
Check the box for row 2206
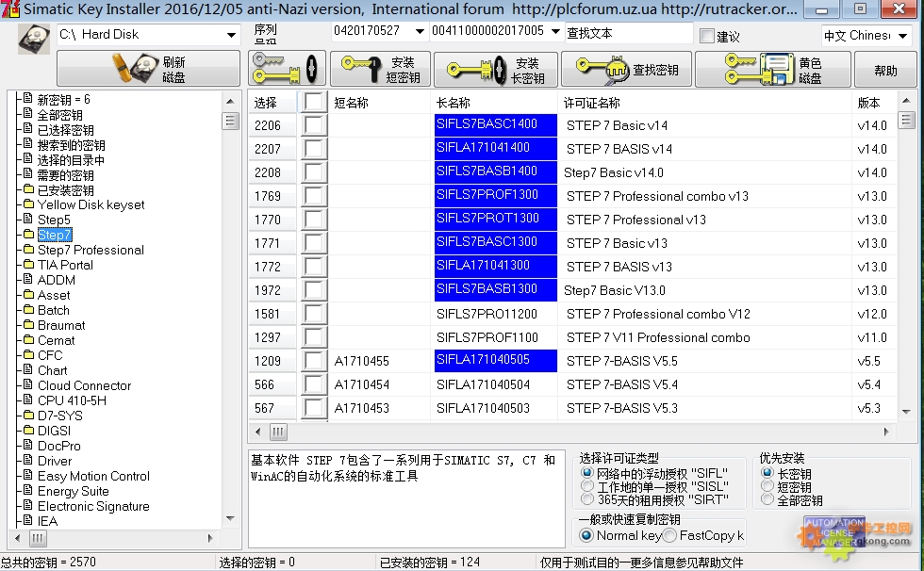[x=314, y=124]
